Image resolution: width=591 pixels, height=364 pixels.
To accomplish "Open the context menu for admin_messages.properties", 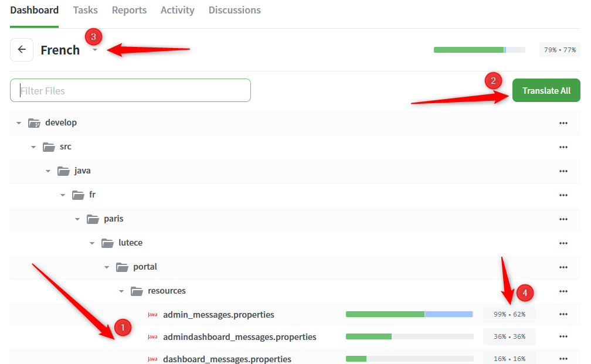I will [x=563, y=314].
